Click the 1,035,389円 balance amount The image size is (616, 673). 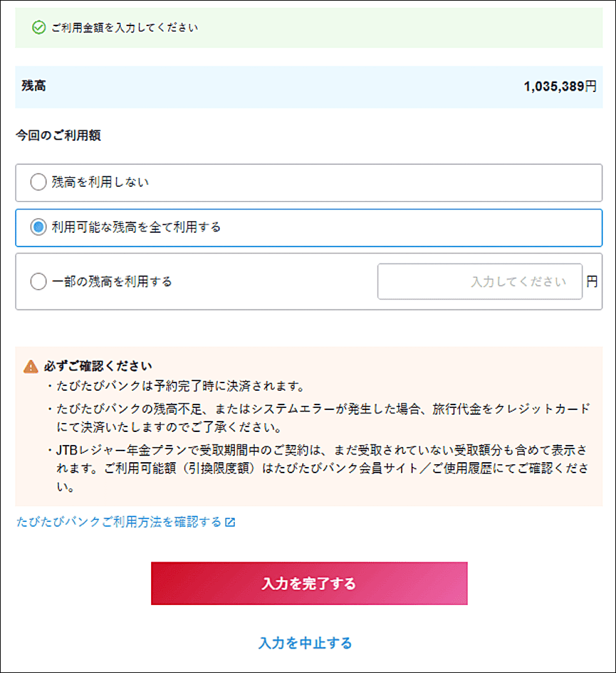[560, 87]
